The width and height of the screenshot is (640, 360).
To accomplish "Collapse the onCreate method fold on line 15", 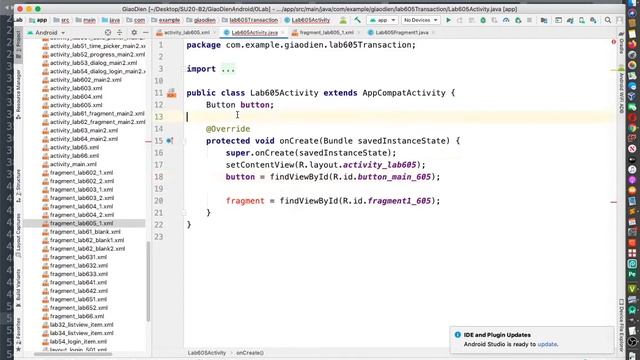I will pos(184,141).
